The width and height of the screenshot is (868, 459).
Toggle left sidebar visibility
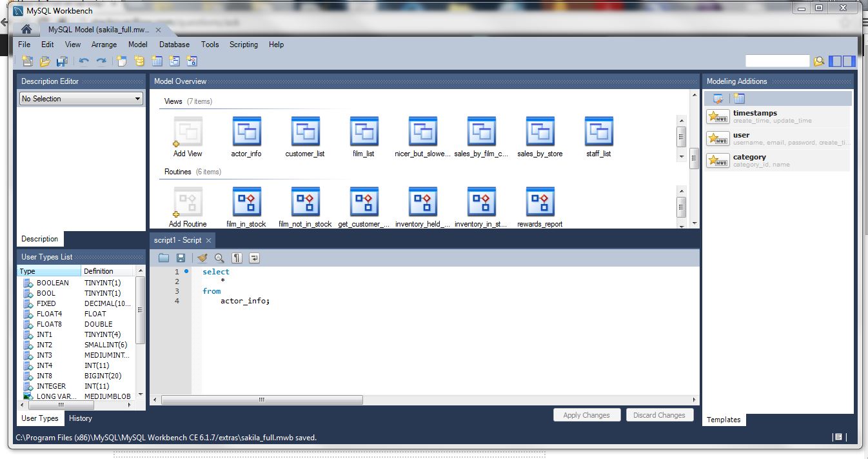click(x=835, y=61)
